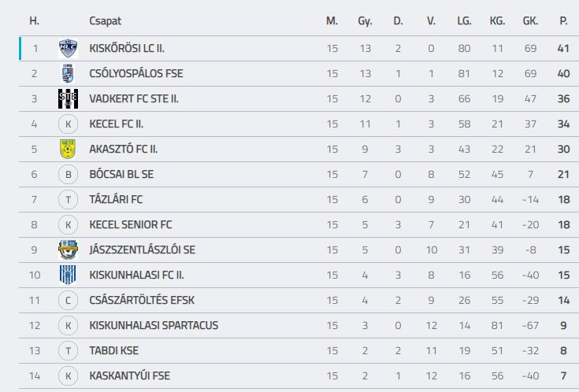Open the Kaskantyúi FSE team link

[x=130, y=375]
